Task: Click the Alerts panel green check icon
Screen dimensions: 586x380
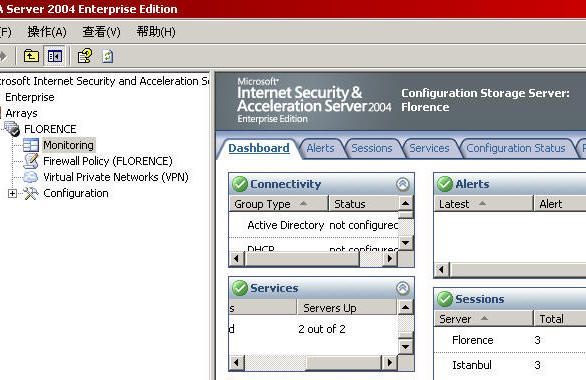Action: click(x=445, y=184)
